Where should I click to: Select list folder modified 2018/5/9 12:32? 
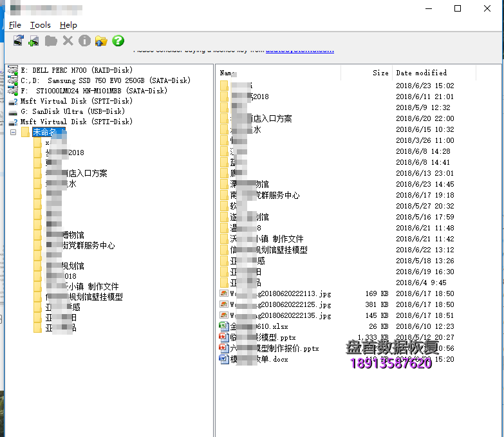point(239,107)
